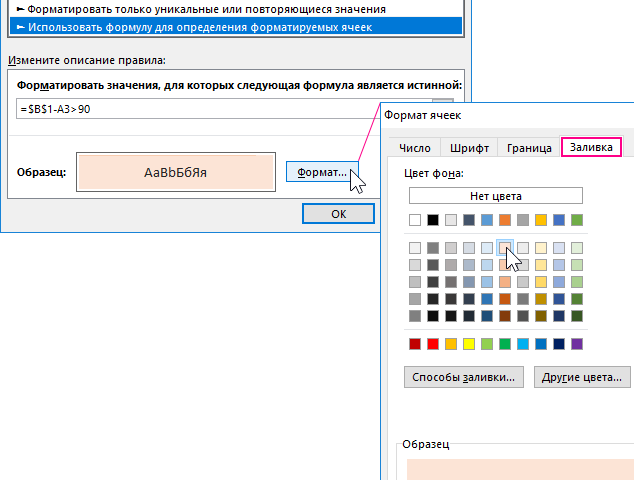
Task: Switch to the Число tab
Action: pos(415,148)
